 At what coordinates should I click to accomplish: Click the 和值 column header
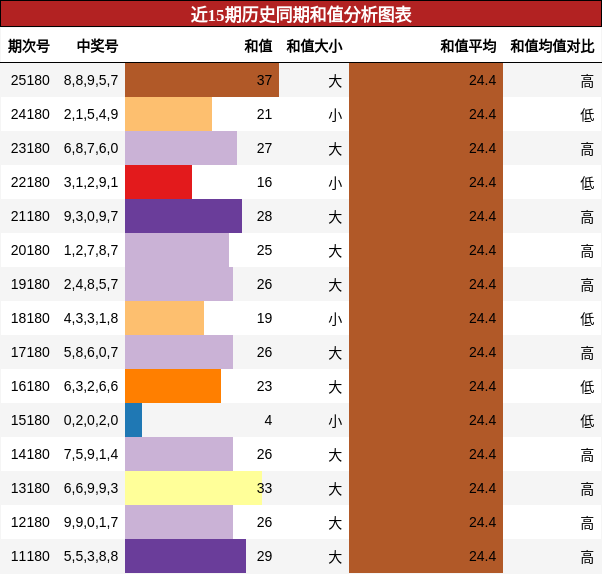[x=258, y=46]
